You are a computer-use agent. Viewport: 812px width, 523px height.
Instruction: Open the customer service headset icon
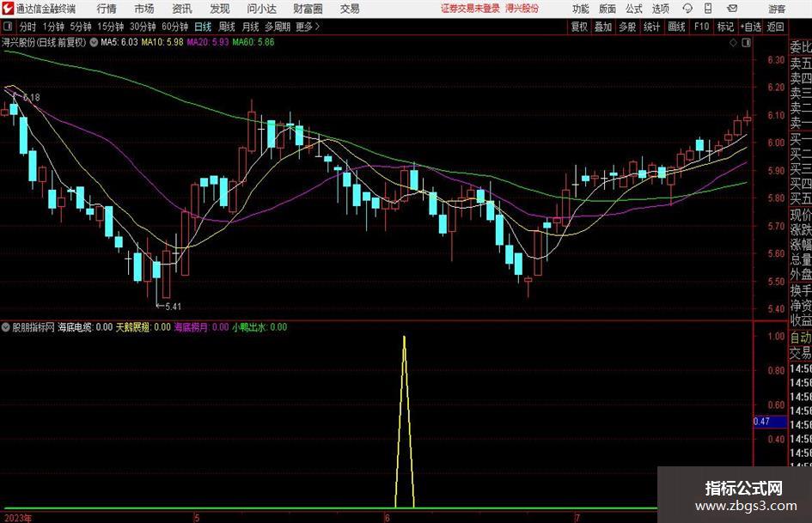pos(687,9)
